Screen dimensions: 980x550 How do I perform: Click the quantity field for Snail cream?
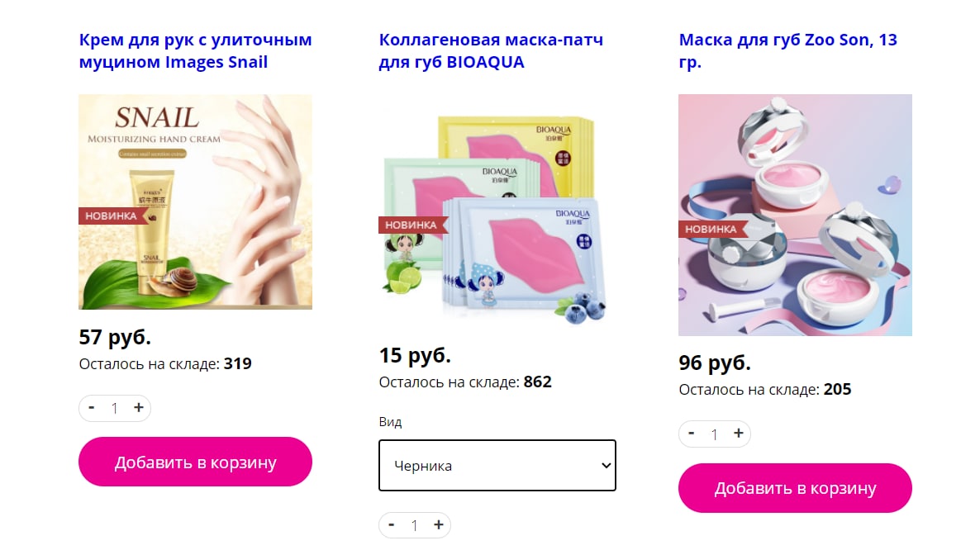click(x=114, y=408)
